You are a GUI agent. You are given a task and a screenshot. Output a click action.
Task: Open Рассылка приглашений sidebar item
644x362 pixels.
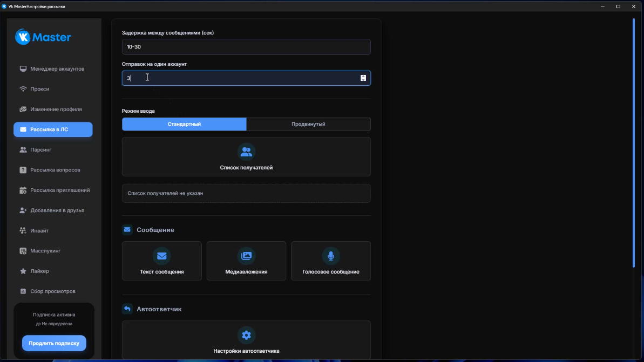coord(59,190)
